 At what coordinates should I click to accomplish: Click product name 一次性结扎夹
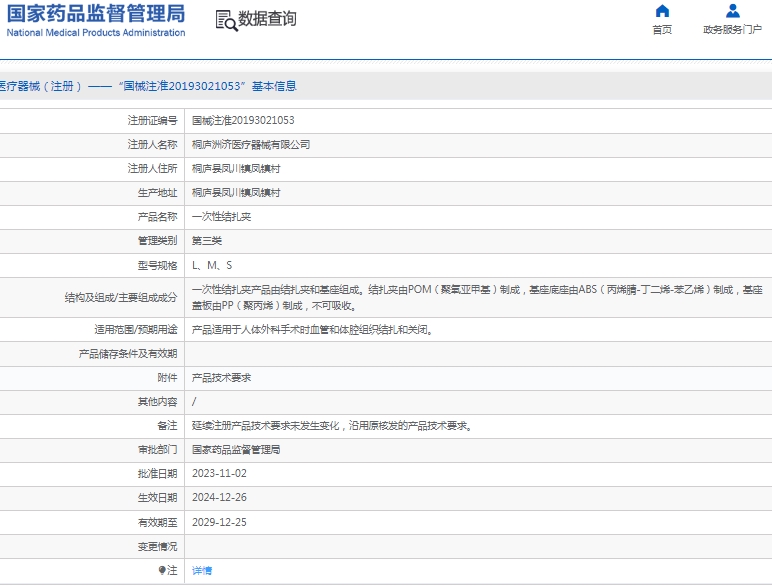coord(222,217)
